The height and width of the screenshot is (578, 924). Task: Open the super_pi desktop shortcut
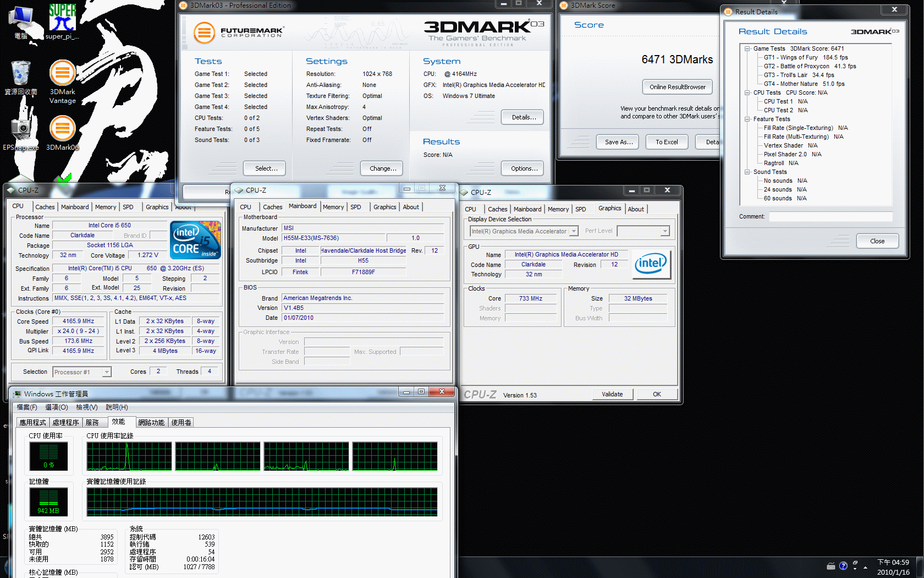(62, 21)
